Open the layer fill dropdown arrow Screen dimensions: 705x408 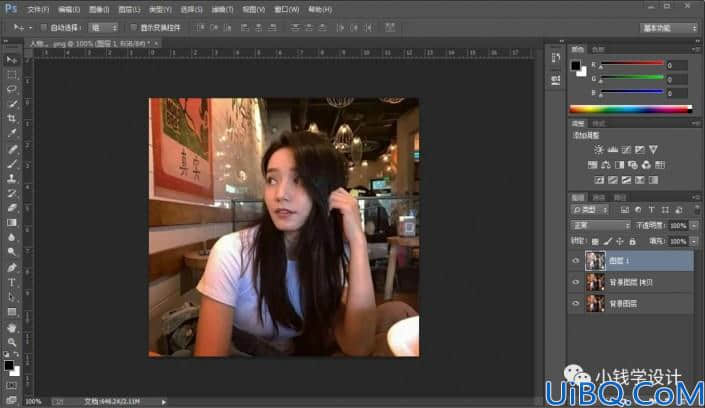pyautogui.click(x=694, y=242)
